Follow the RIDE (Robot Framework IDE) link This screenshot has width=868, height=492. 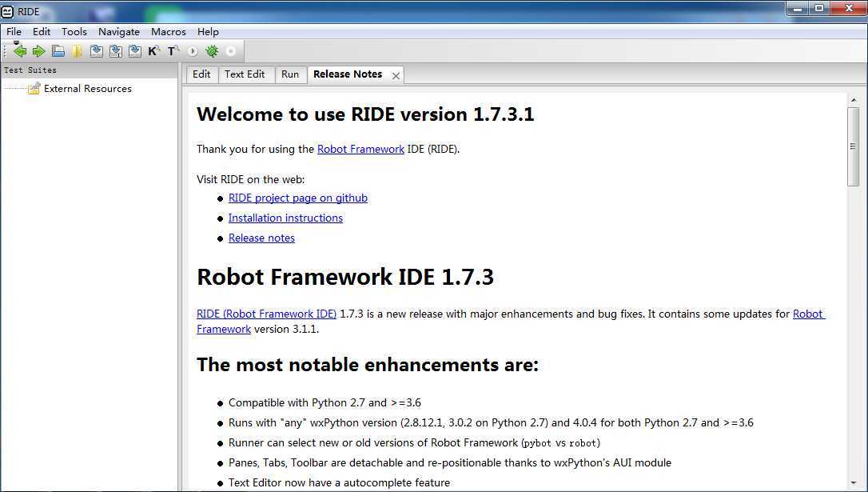point(266,314)
